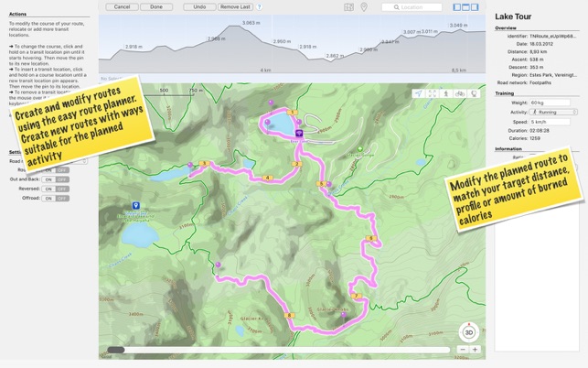Click the rightmost map overlay icon beside the bicycle

tap(474, 93)
